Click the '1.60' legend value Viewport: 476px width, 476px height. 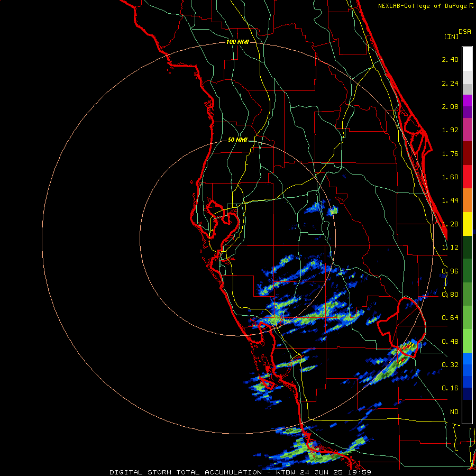[450, 177]
